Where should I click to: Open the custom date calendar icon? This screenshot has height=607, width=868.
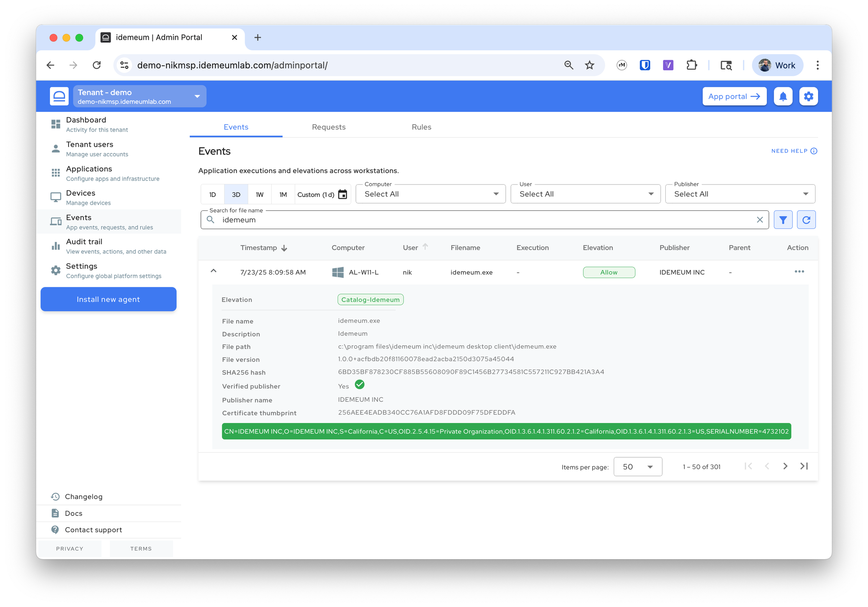pos(342,194)
